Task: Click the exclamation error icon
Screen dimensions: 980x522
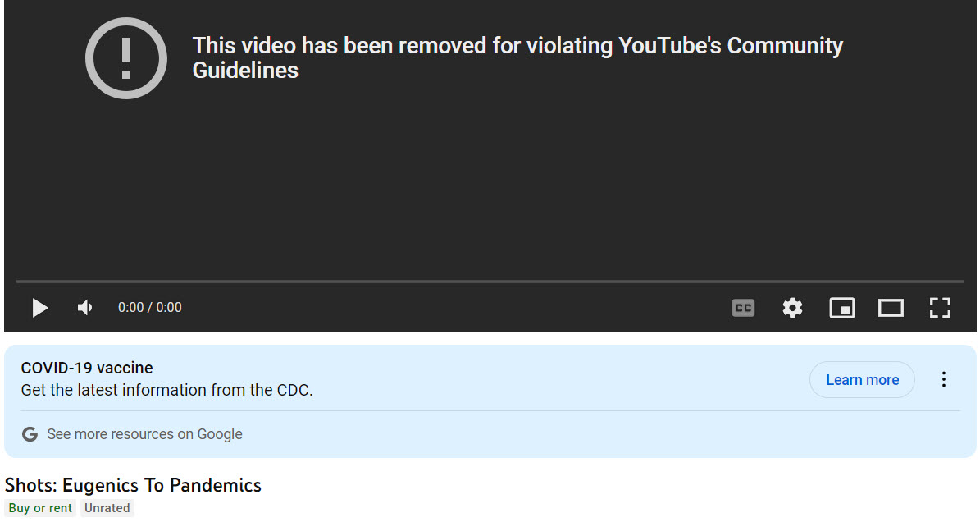Action: click(x=126, y=58)
